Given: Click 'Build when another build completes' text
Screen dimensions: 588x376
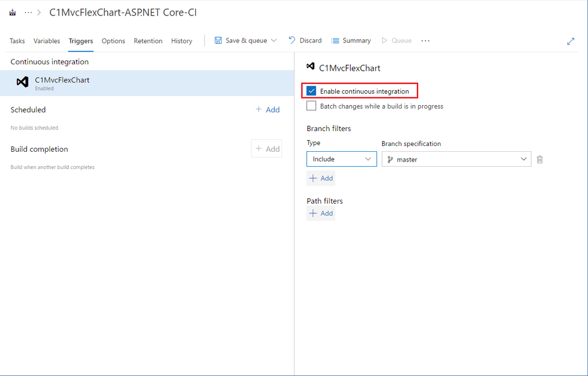Looking at the screenshot, I should click(52, 167).
